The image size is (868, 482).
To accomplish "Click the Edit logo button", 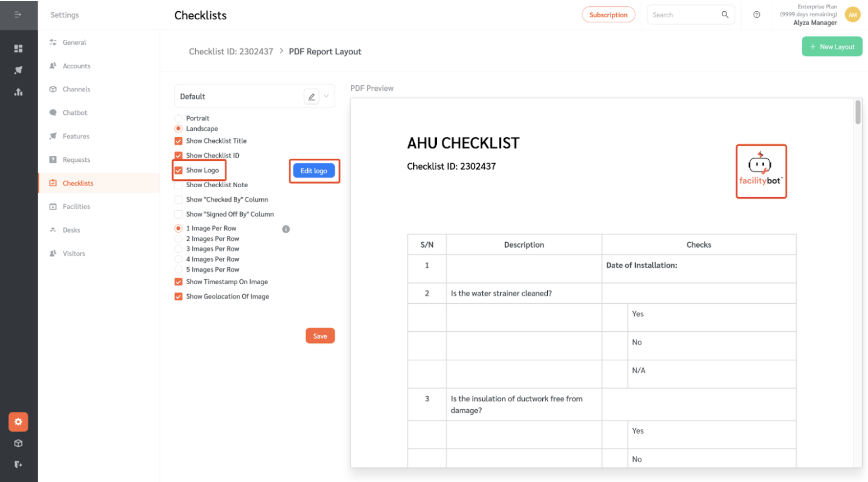I will coord(314,170).
